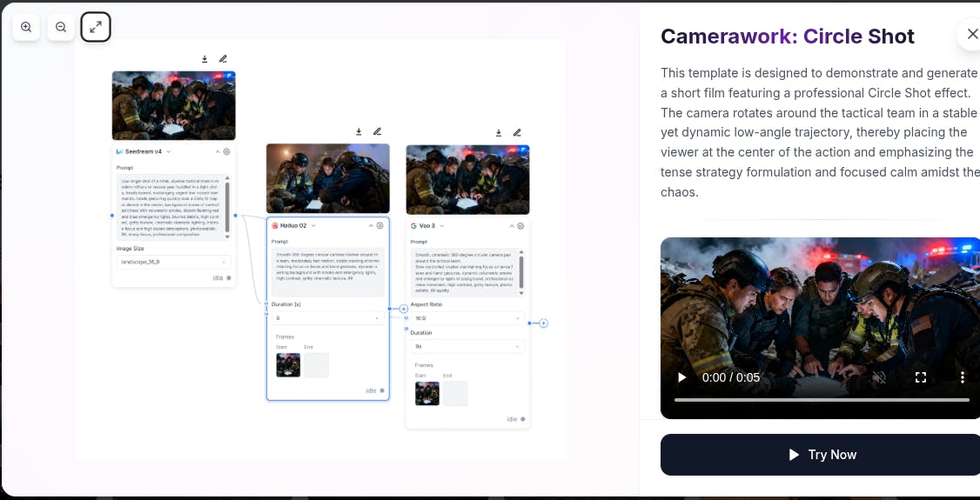This screenshot has width=980, height=500.
Task: Open Hailuo 02 Duration [s] dropdown
Action: click(327, 318)
